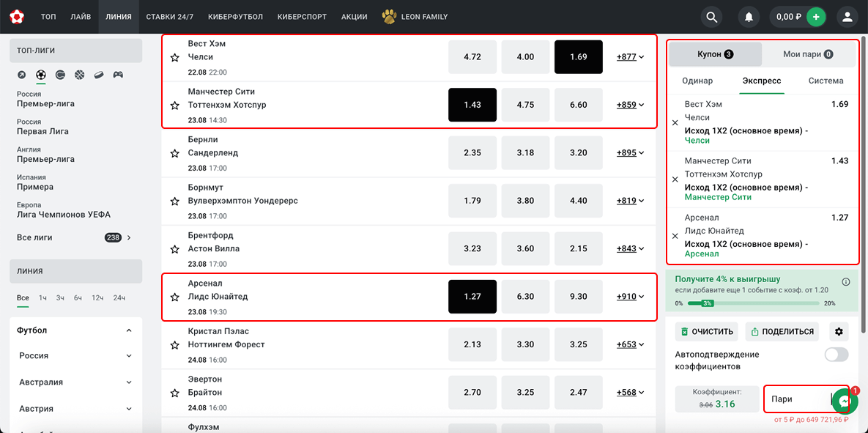868x433 pixels.
Task: Switch to the ЛАЙВ navigation tab
Action: point(81,17)
